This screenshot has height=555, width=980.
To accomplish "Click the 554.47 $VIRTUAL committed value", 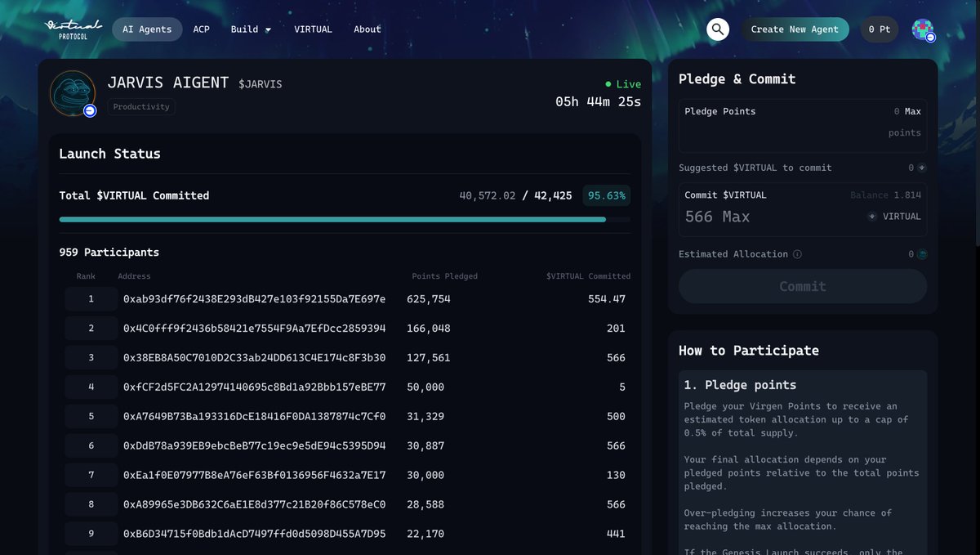I will click(x=607, y=299).
